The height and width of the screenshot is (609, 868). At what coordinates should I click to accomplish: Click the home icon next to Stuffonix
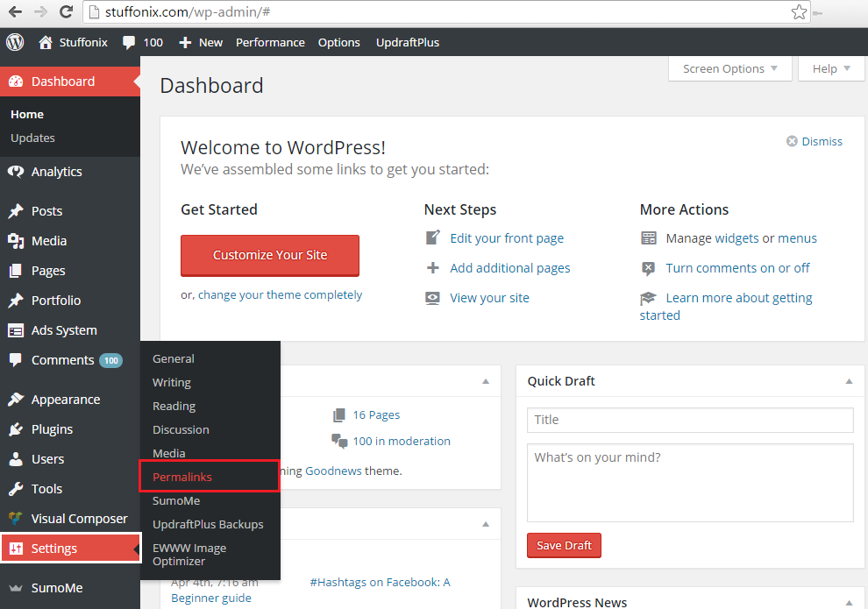[x=46, y=42]
